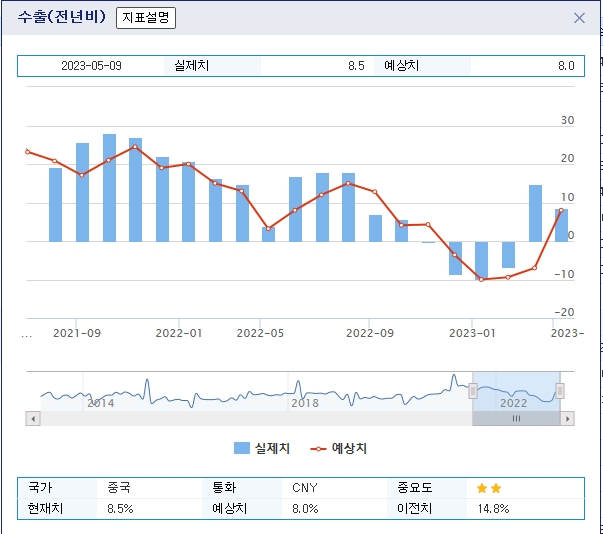Click the right scroll arrow of the range navigator
Image resolution: width=603 pixels, height=534 pixels.
point(567,418)
